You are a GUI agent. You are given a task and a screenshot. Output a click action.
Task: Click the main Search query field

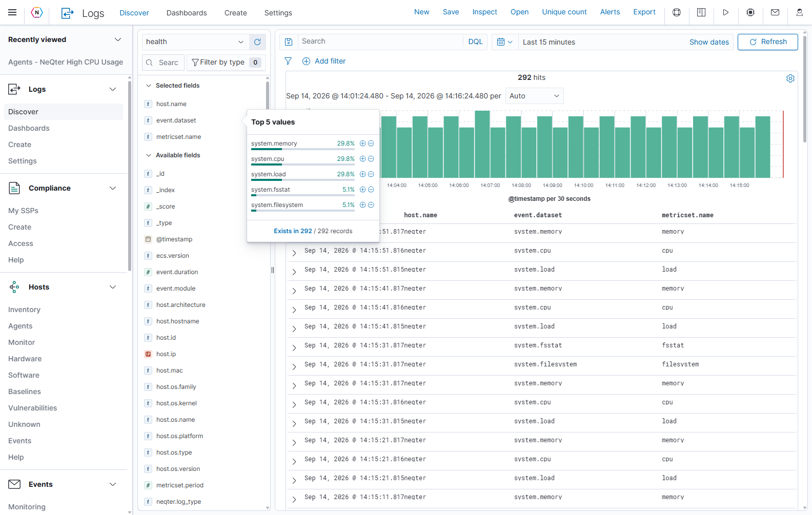380,42
